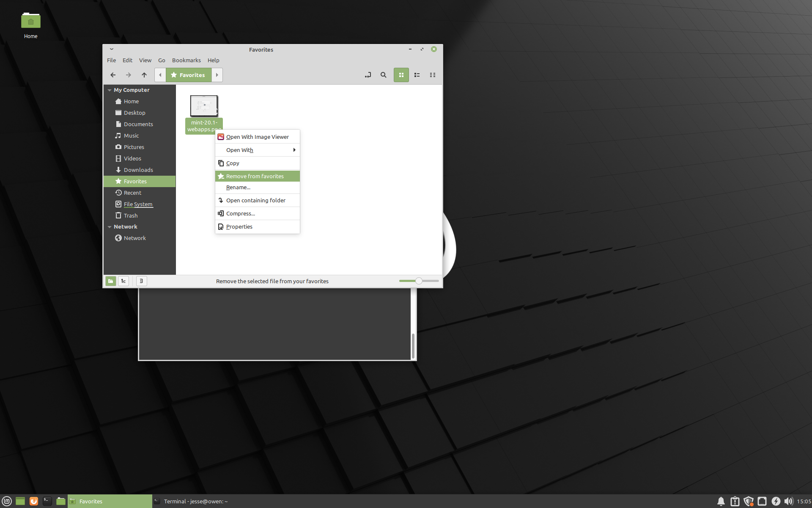Go back with the left arrow toolbar button
Image resolution: width=812 pixels, height=508 pixels.
(x=113, y=75)
